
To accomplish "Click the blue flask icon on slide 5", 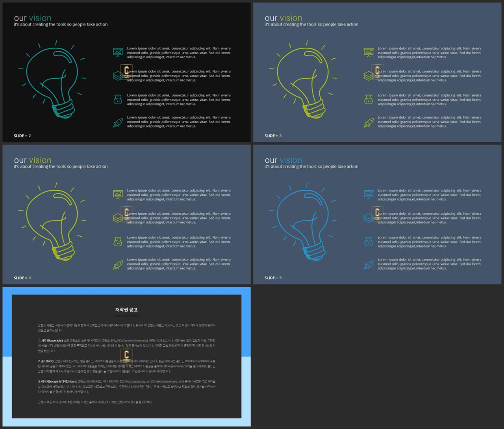I will (369, 241).
